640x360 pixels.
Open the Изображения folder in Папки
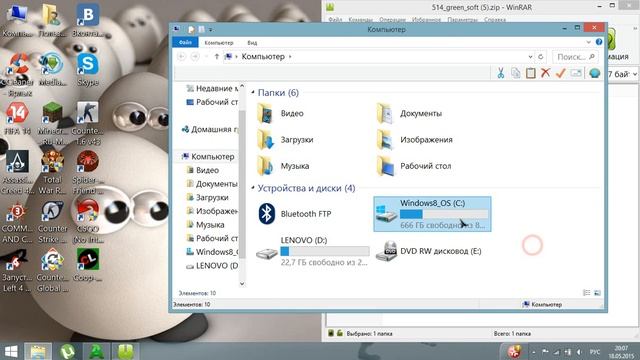coord(414,140)
